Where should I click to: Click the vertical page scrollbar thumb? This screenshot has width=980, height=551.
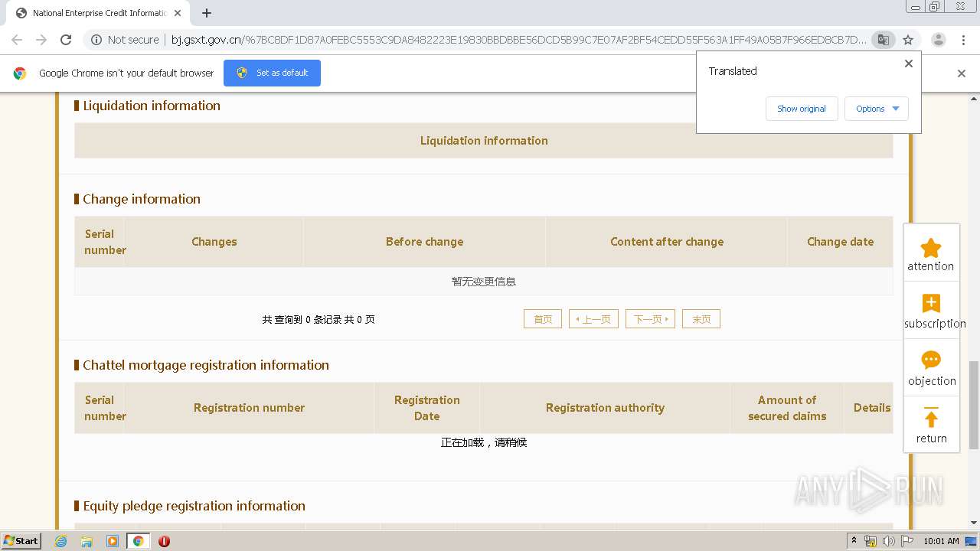(974, 405)
